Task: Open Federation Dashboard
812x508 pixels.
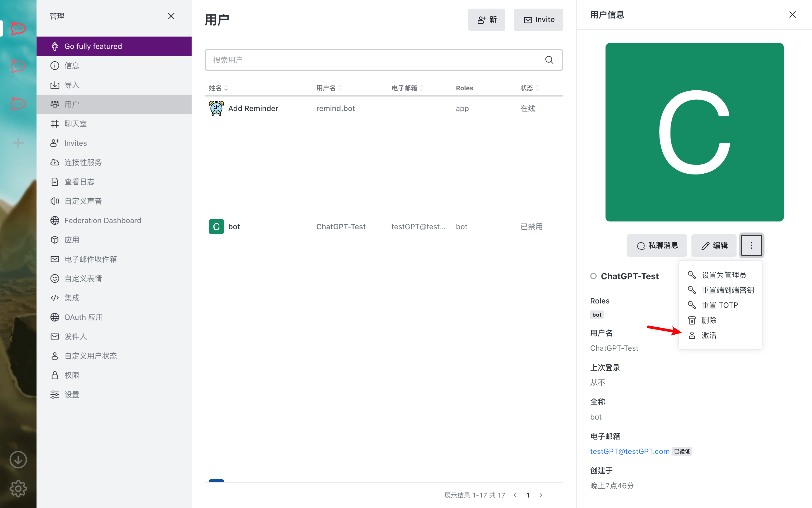Action: point(114,220)
